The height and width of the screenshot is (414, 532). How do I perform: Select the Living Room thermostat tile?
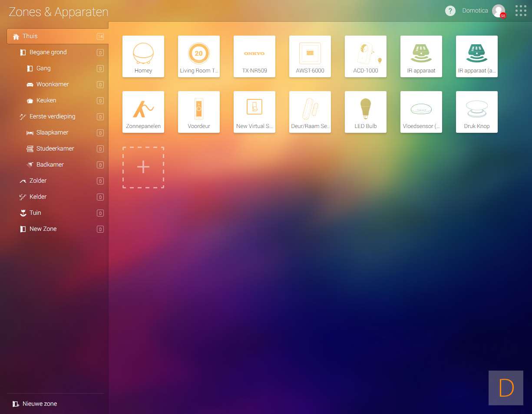pos(199,56)
